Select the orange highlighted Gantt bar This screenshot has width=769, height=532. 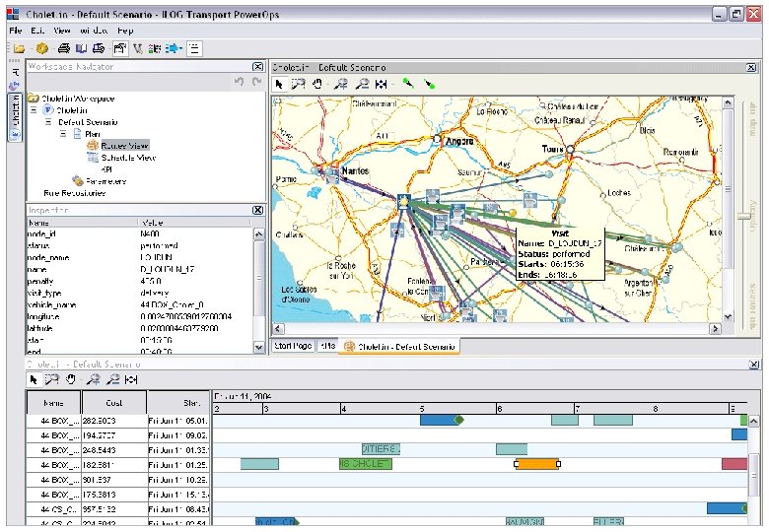pos(537,464)
